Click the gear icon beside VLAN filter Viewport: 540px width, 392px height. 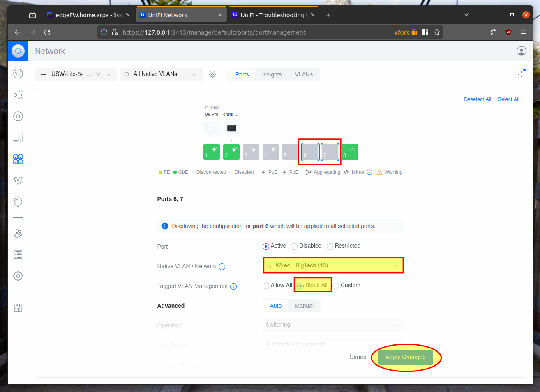click(212, 74)
